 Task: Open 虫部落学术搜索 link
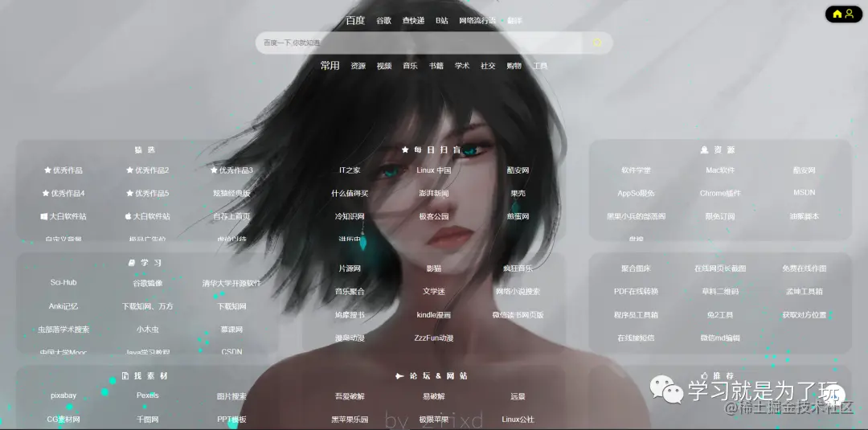click(x=63, y=330)
